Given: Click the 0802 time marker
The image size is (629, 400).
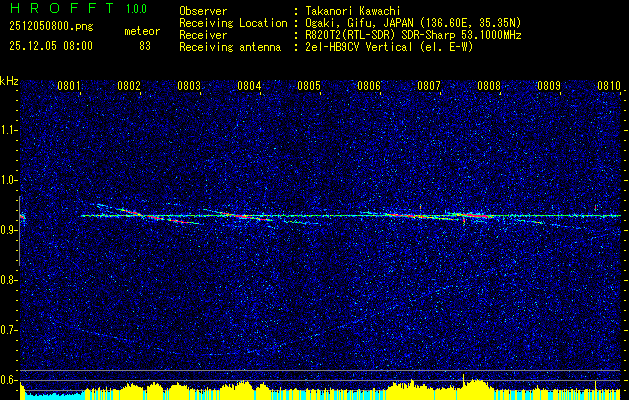Looking at the screenshot, I should point(129,85).
